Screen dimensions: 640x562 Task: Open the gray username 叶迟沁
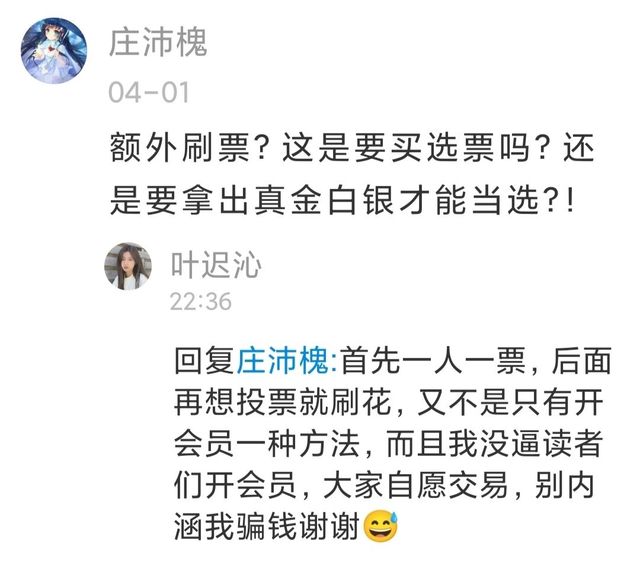coord(216,265)
